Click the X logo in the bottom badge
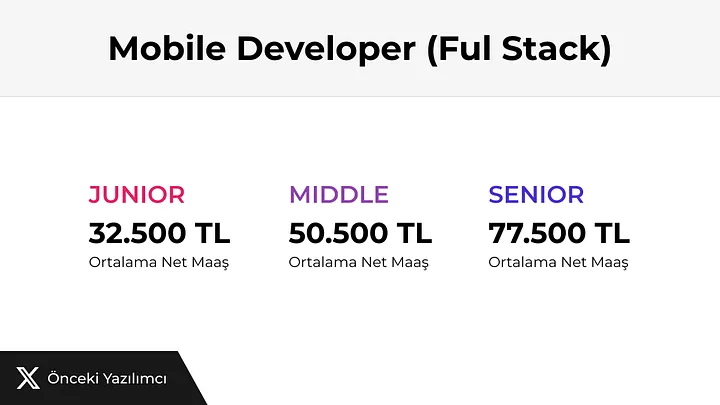 [x=28, y=378]
